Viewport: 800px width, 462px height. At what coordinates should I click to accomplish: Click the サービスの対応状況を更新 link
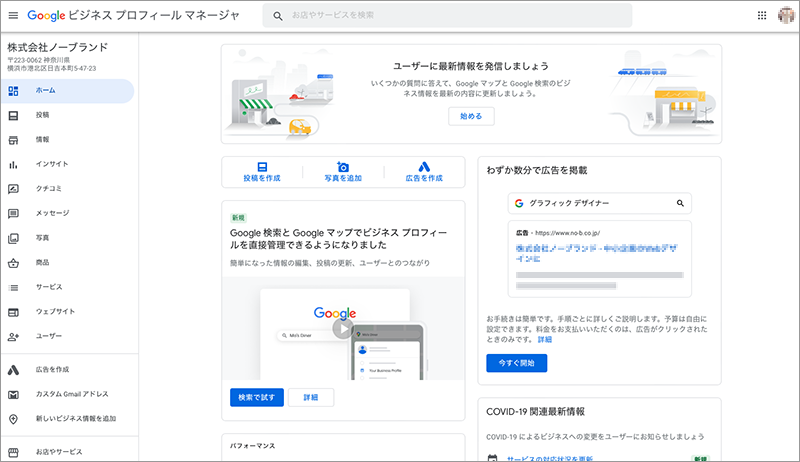[549, 458]
